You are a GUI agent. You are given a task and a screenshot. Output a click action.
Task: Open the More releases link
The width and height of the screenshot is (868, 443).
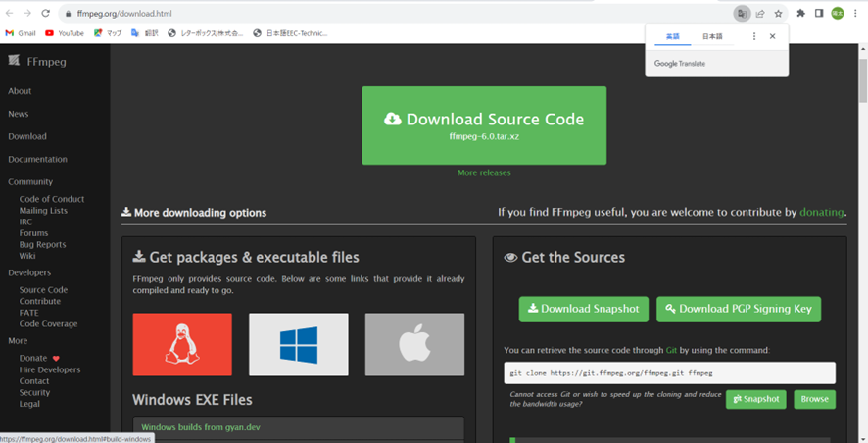[x=484, y=172]
